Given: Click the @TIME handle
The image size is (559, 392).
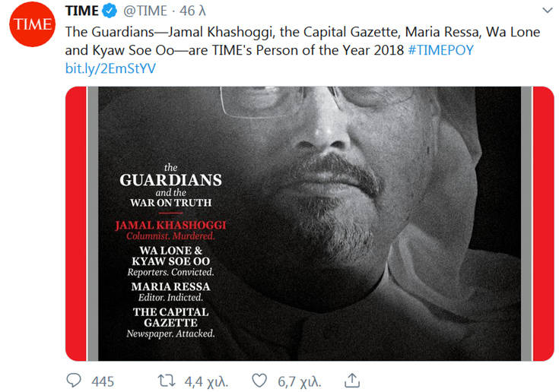Looking at the screenshot, I should (x=145, y=13).
